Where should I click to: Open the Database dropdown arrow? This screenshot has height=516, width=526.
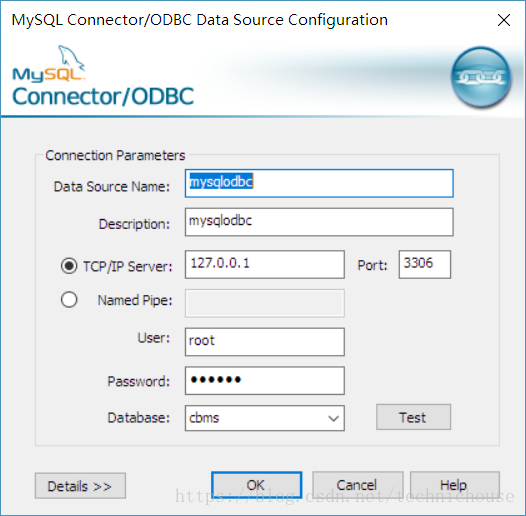pyautogui.click(x=333, y=418)
